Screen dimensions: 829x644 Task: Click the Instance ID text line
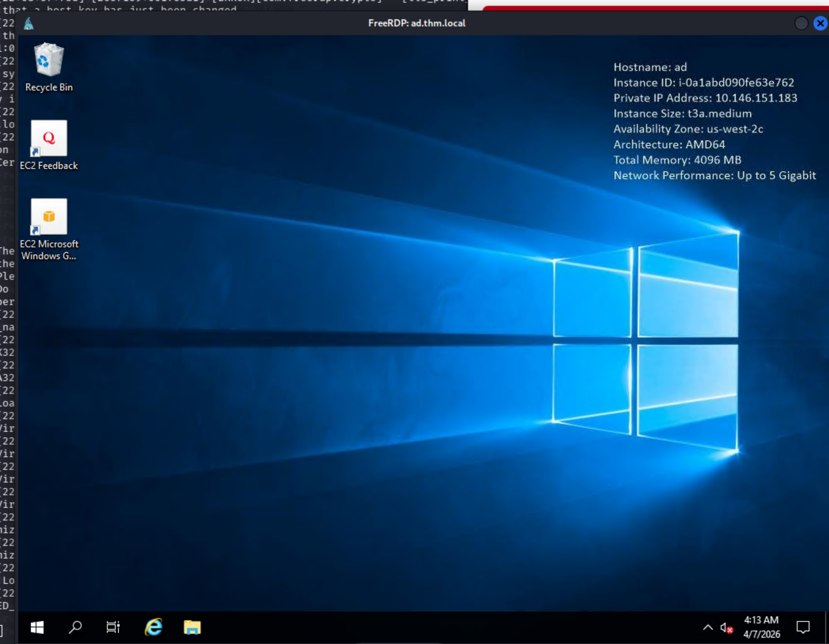(703, 82)
